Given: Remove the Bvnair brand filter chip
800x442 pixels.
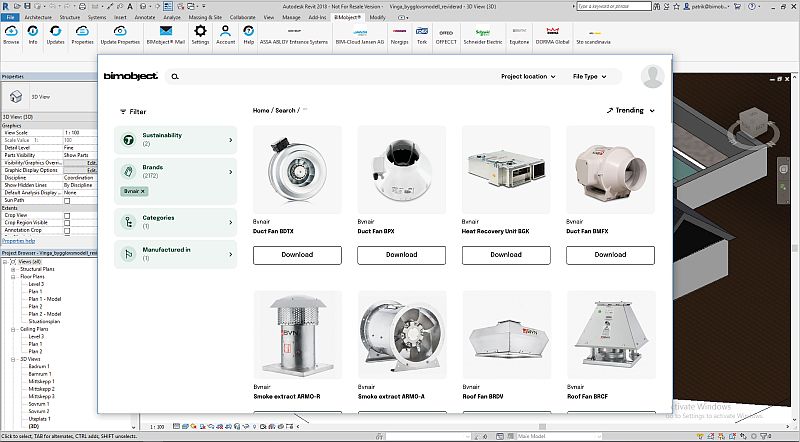Looking at the screenshot, I should (143, 191).
